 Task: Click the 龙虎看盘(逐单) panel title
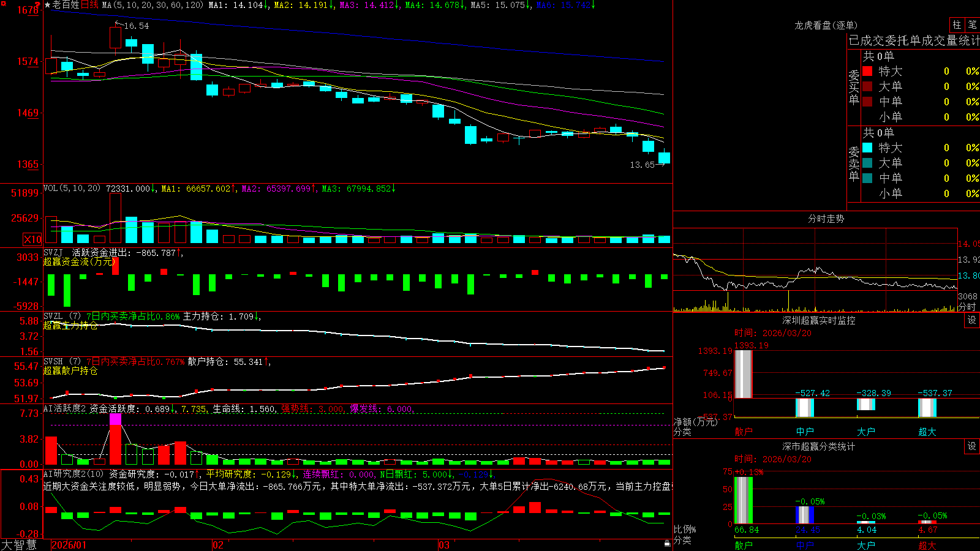826,25
